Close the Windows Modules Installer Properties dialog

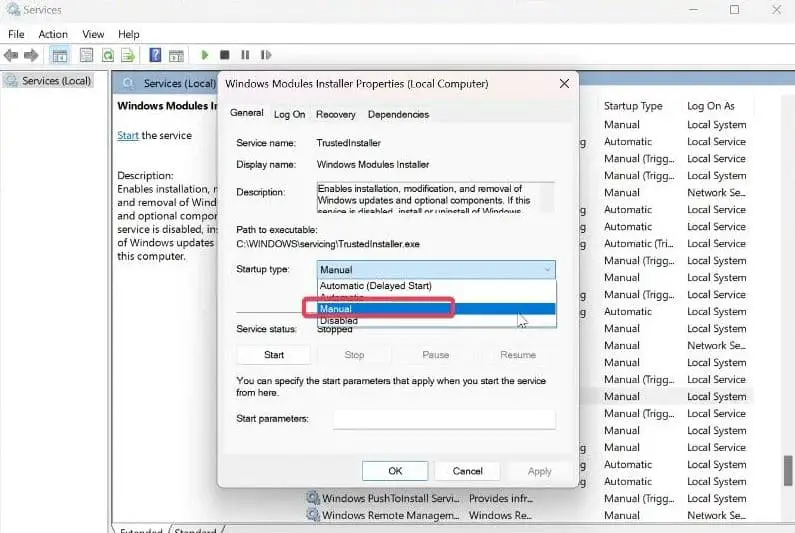(x=564, y=84)
